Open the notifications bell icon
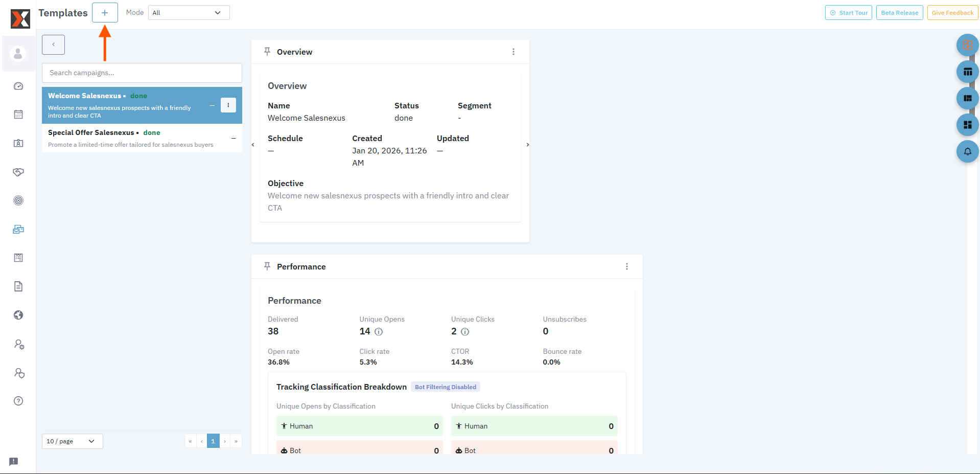The image size is (980, 474). pyautogui.click(x=967, y=151)
